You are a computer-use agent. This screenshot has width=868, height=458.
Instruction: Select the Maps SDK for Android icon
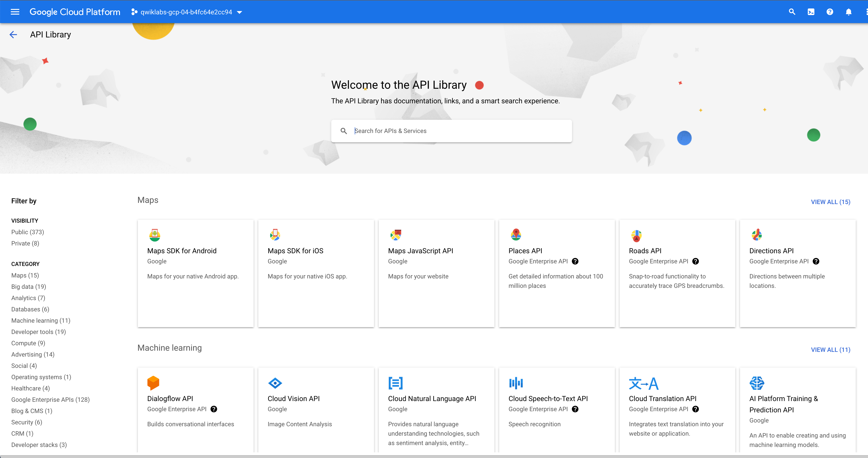pyautogui.click(x=154, y=235)
